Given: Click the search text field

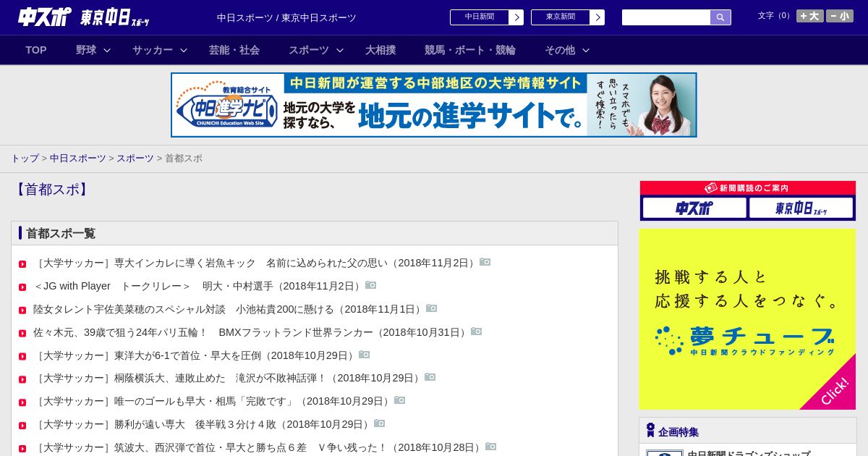Looking at the screenshot, I should [666, 17].
